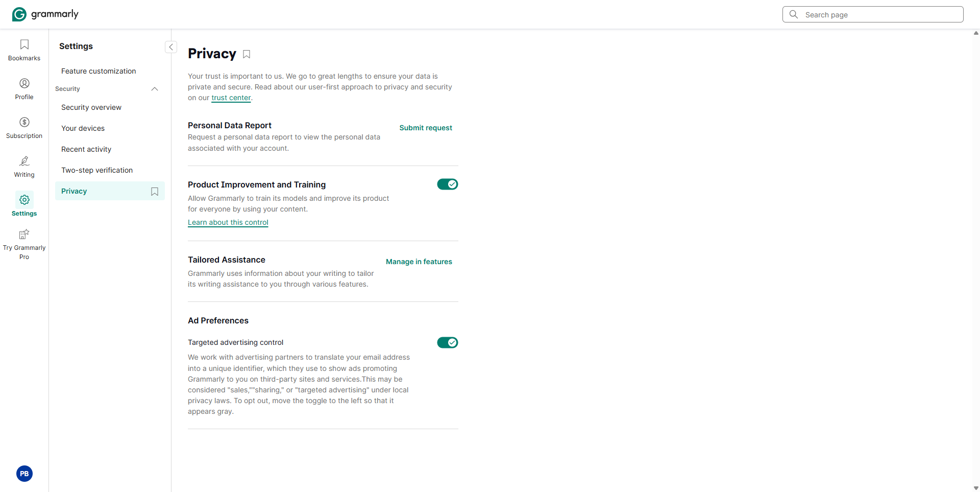
Task: Collapse the Settings side panel arrow
Action: click(x=171, y=47)
